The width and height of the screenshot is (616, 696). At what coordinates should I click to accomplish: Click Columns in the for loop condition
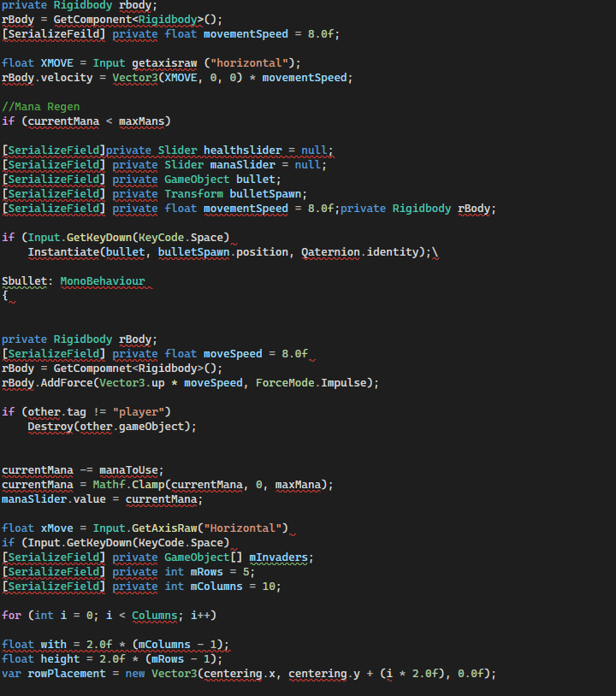[155, 616]
